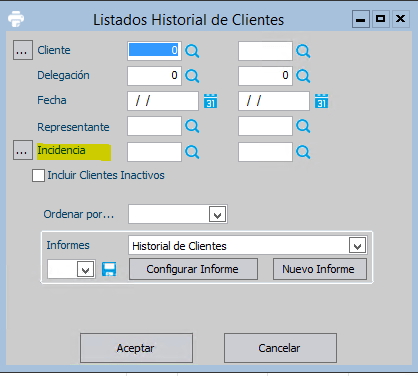Click the printer icon in title bar
Image resolution: width=418 pixels, height=376 pixels.
tap(16, 19)
